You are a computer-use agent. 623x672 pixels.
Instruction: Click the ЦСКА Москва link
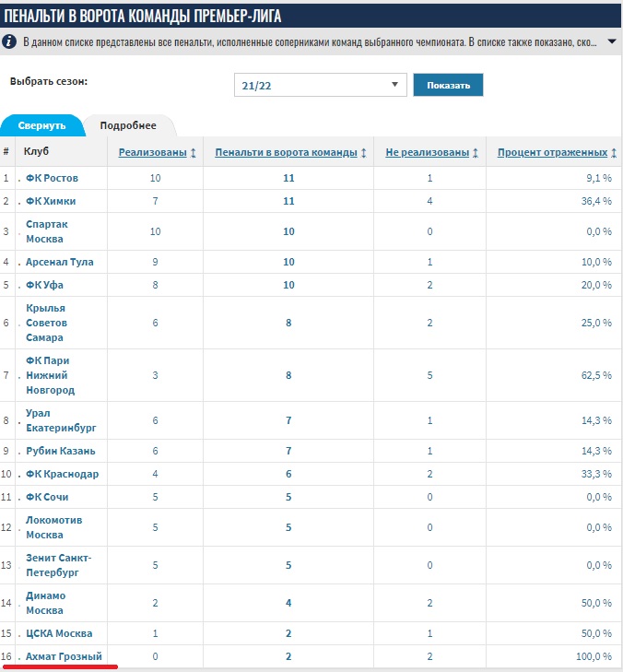coord(59,633)
